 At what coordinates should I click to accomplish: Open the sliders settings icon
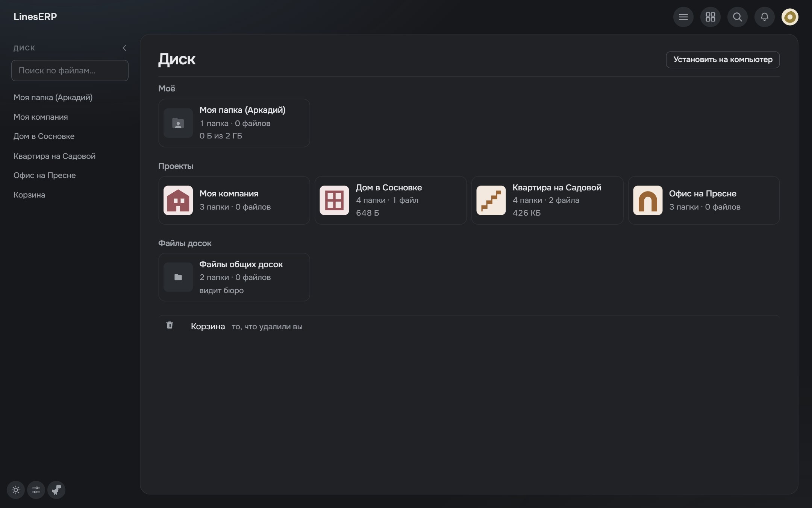[x=36, y=490]
